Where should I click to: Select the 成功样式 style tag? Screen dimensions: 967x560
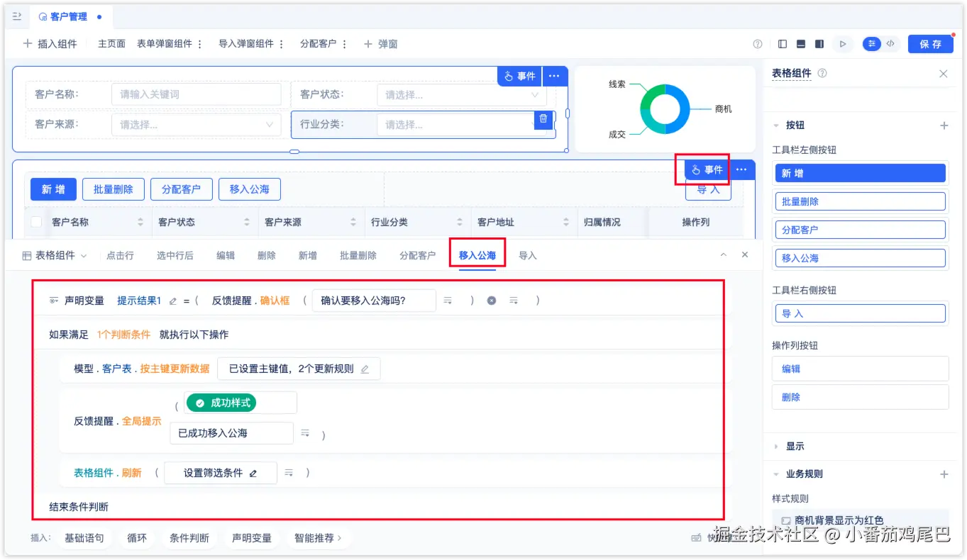click(221, 403)
